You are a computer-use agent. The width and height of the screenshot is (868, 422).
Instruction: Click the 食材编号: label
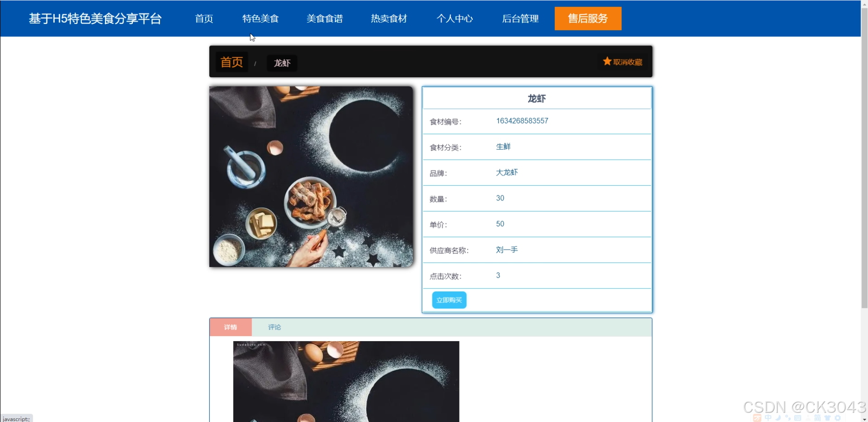click(x=445, y=122)
